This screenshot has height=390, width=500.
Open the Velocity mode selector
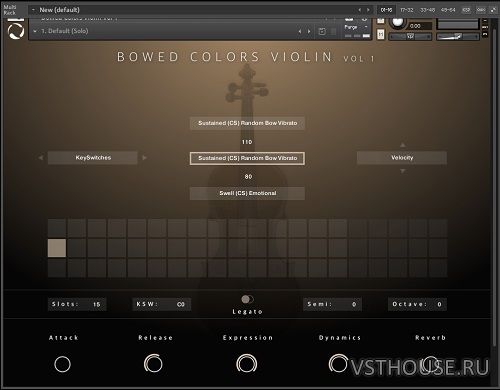[x=402, y=158]
